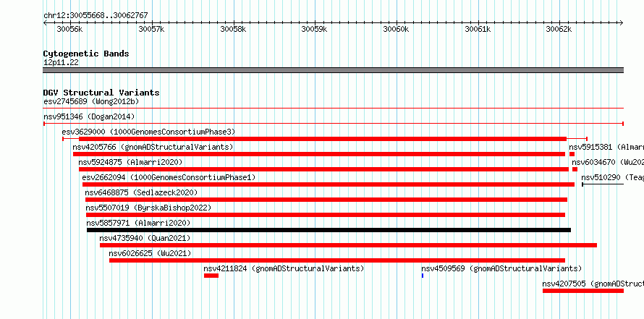Click the thin red nsv951346 line
The width and height of the screenshot is (644, 319).
pos(334,124)
